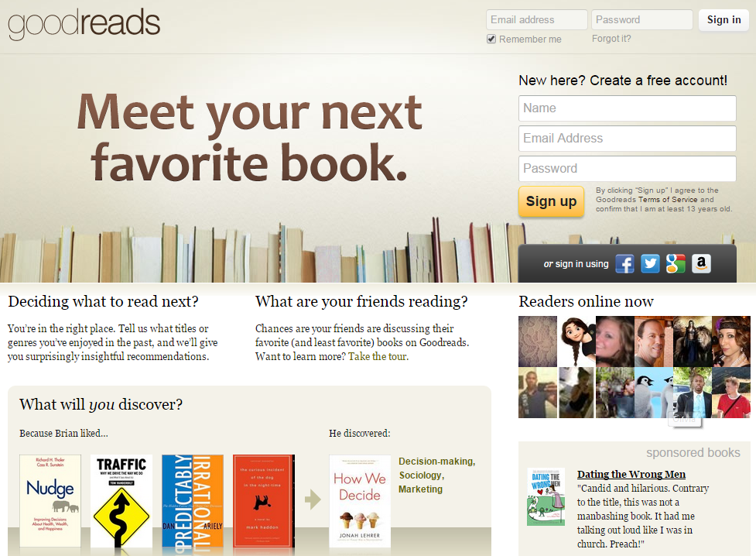Toggle the Remember me checkbox

(491, 39)
